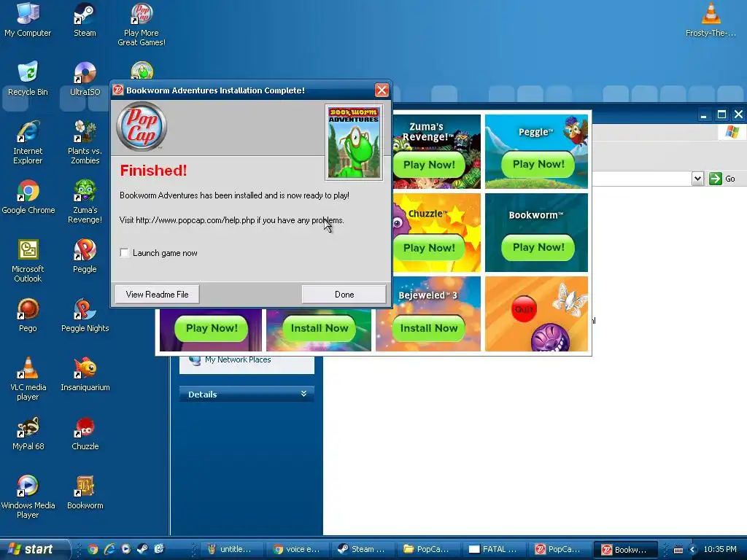
Task: Open MyPal 68 desktop icon
Action: click(x=28, y=432)
